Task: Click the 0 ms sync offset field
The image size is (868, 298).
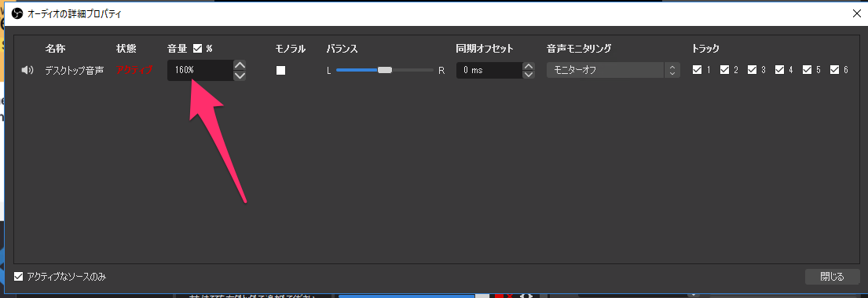Action: tap(489, 70)
